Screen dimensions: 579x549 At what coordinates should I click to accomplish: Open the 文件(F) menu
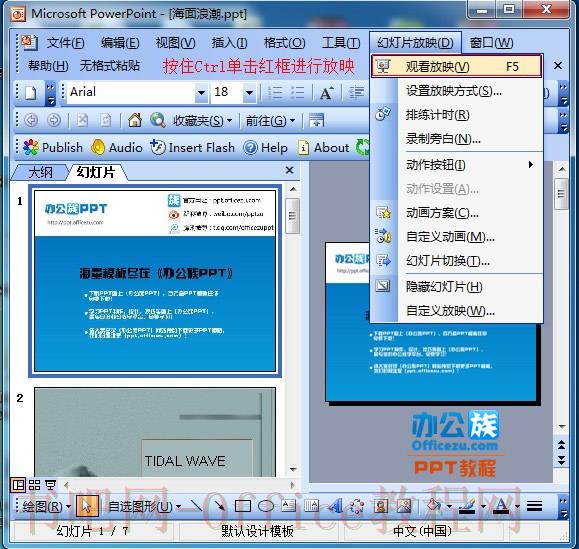coord(65,43)
